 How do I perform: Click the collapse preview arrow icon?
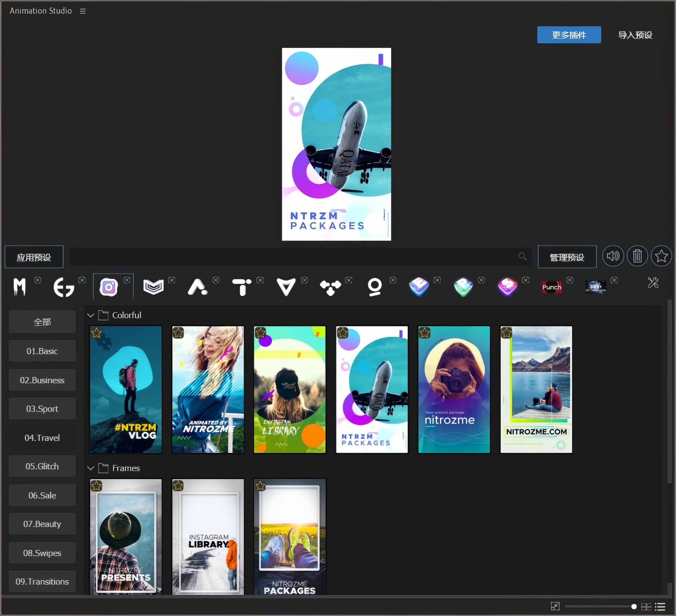coord(555,606)
